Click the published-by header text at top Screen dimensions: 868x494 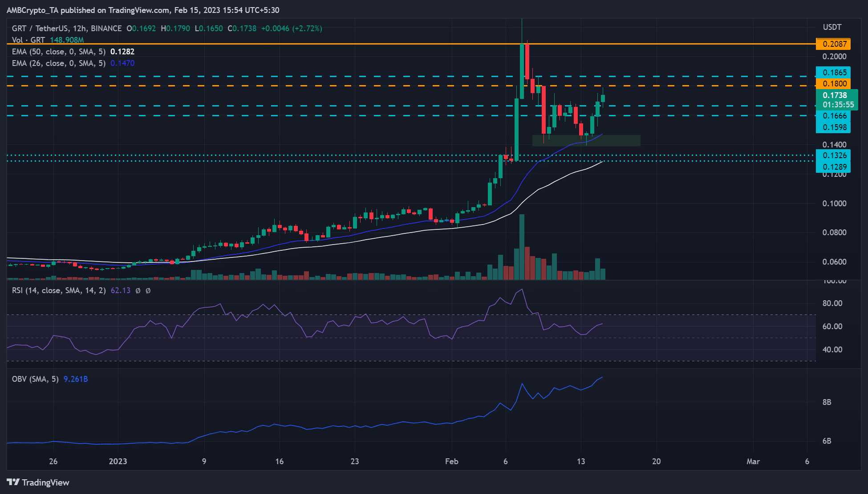143,10
